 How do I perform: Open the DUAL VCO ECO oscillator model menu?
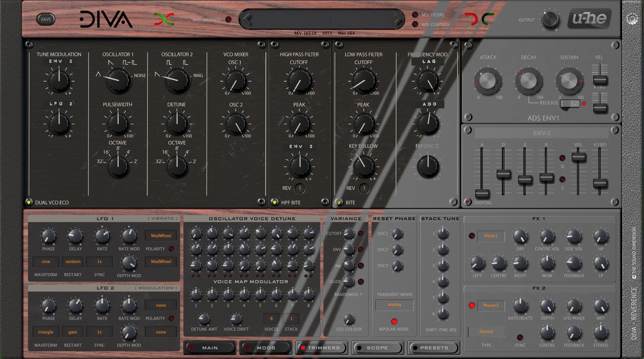(29, 202)
